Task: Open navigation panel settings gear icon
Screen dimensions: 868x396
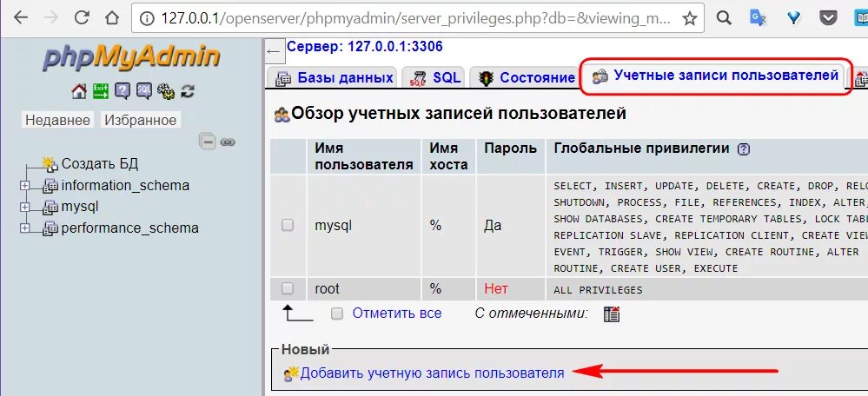Action: click(x=165, y=91)
